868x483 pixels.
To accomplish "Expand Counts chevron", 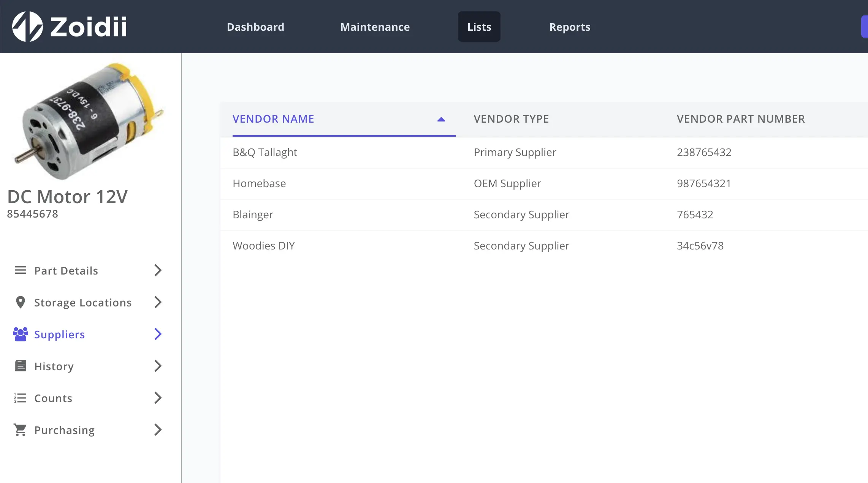I will coord(158,398).
